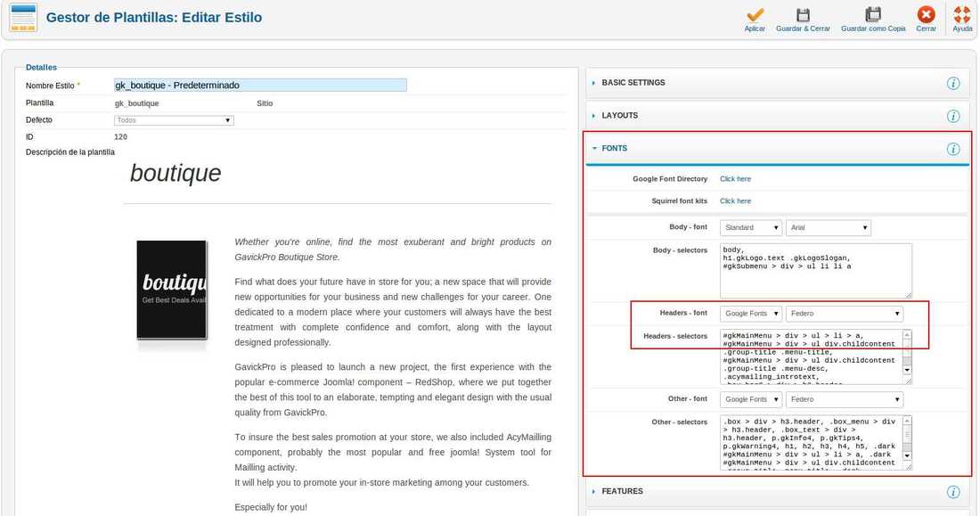Click the 'Other - font' label
Image resolution: width=980 pixels, height=516 pixels.
point(688,398)
